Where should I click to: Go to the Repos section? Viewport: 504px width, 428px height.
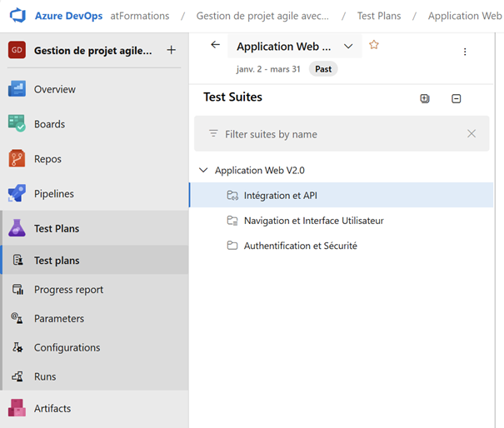(47, 159)
